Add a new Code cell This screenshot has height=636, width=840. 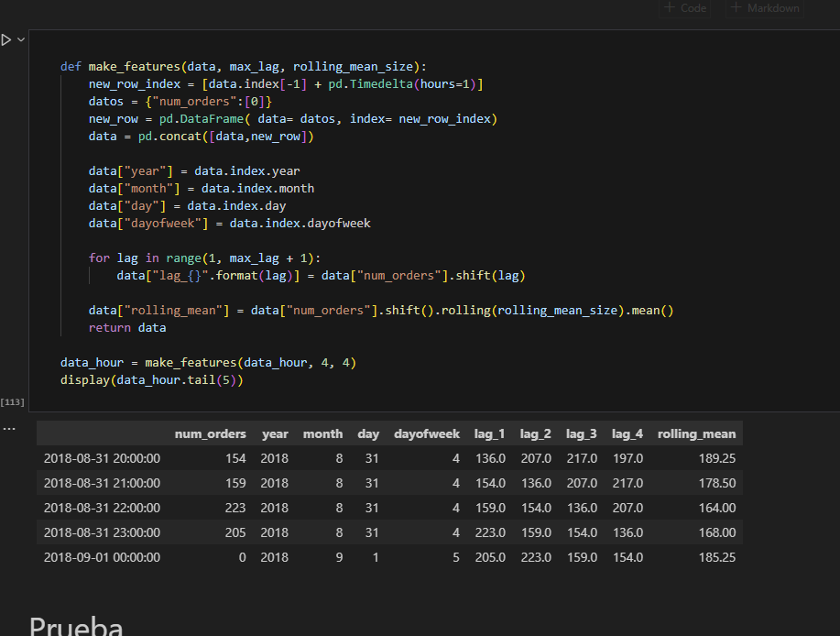coord(684,8)
